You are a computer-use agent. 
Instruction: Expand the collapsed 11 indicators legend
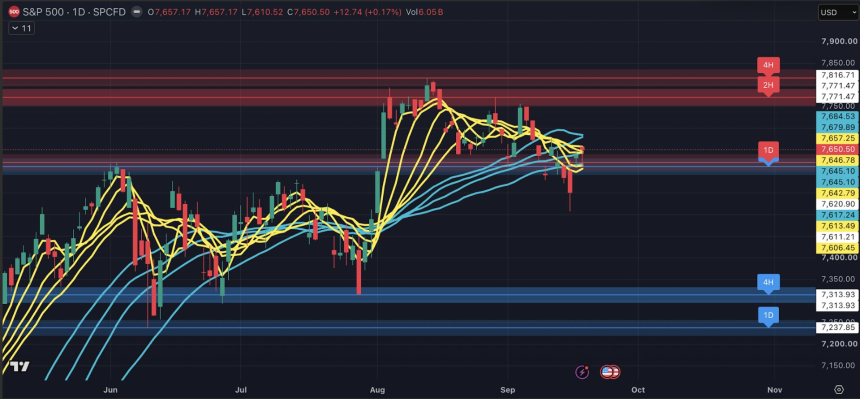click(21, 29)
